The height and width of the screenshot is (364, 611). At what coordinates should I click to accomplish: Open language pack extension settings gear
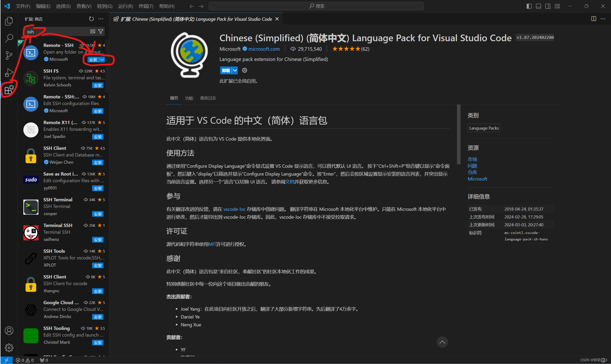point(244,71)
